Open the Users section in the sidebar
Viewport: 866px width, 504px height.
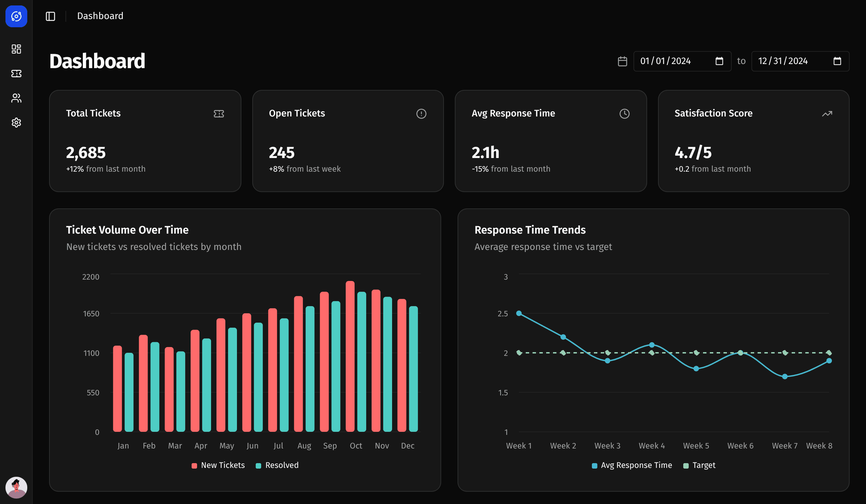(16, 98)
